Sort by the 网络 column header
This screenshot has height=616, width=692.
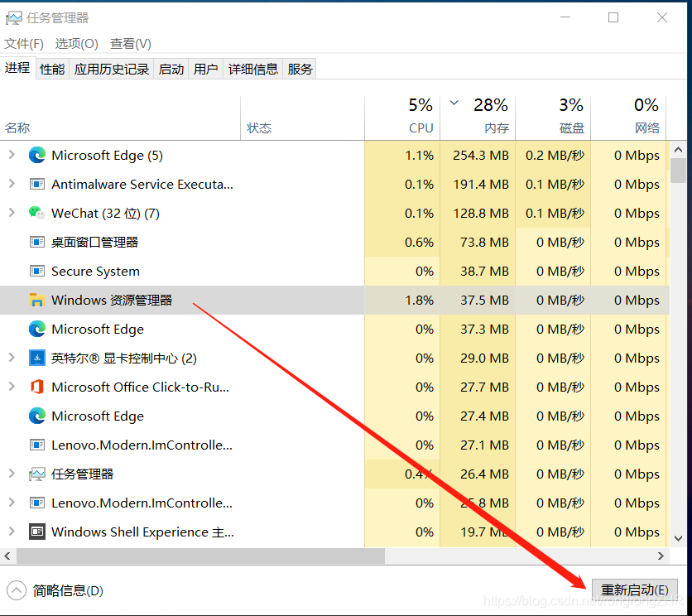(628, 118)
